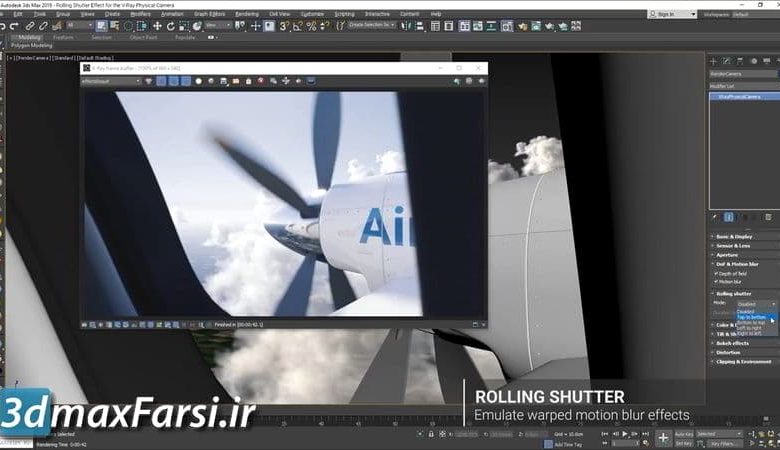Viewport: 780px width, 450px height.
Task: Open the Edit menu
Action: (x=18, y=14)
